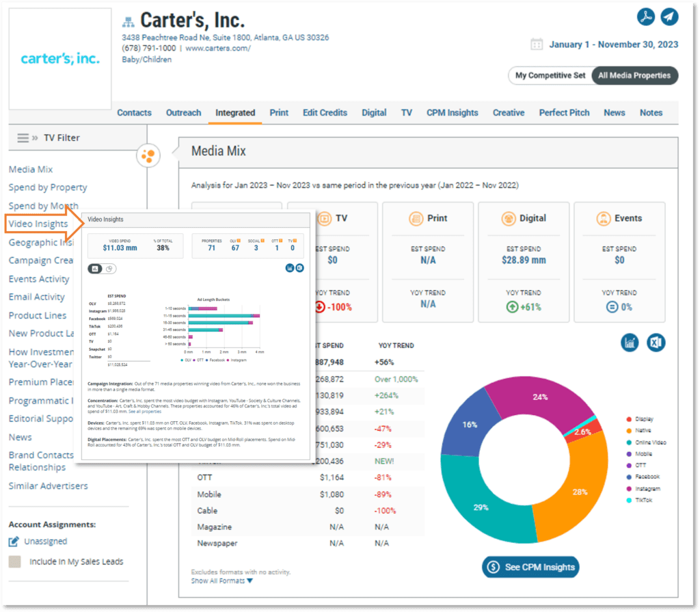Switch to bar chart view in Video Insights
This screenshot has width=700, height=612.
click(x=94, y=269)
